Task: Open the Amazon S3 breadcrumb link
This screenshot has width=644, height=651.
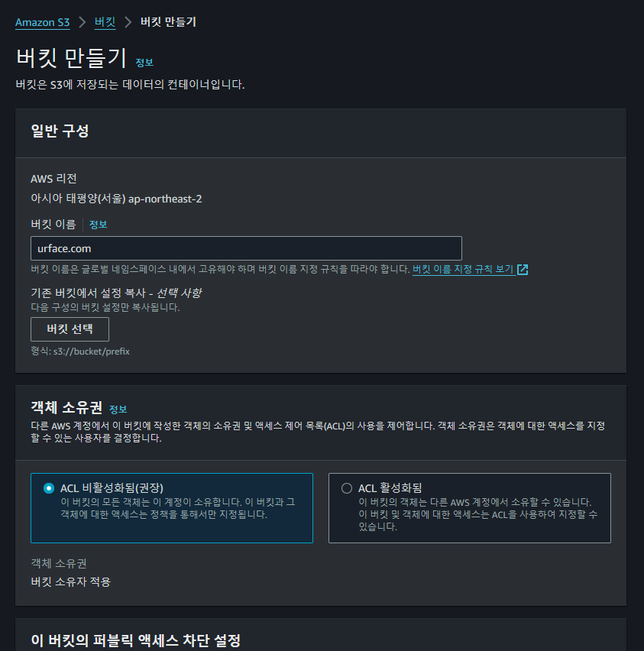Action: (x=42, y=22)
